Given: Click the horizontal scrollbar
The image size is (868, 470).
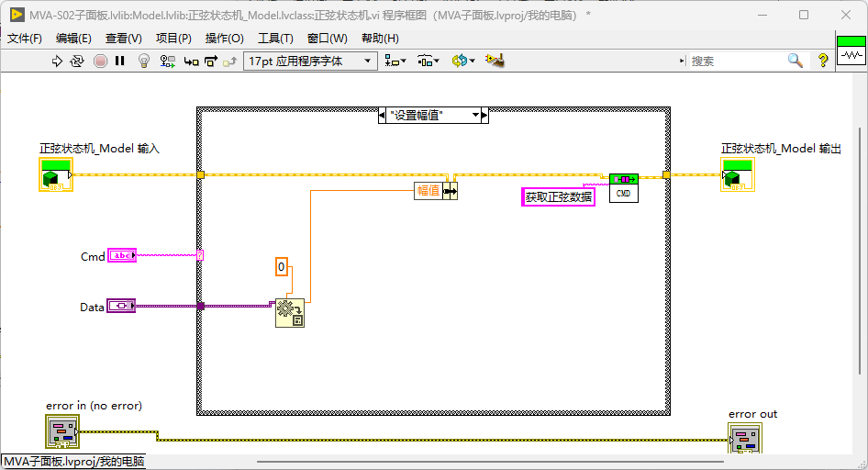Looking at the screenshot, I should pyautogui.click(x=490, y=461).
